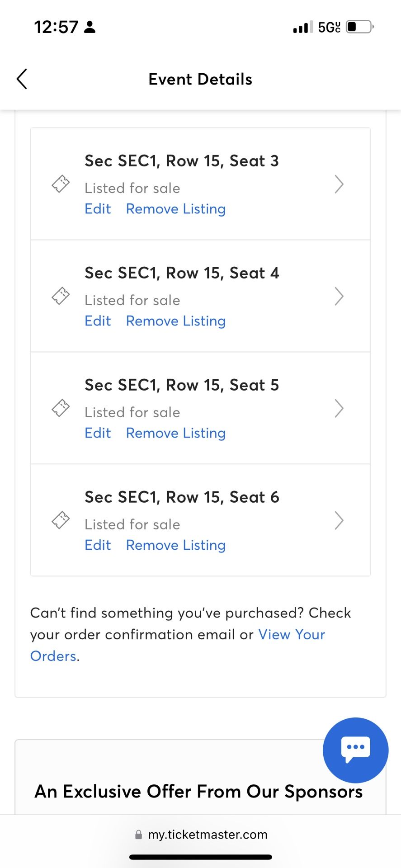401x868 pixels.
Task: Remove Listing for Seat 4
Action: pyautogui.click(x=176, y=321)
